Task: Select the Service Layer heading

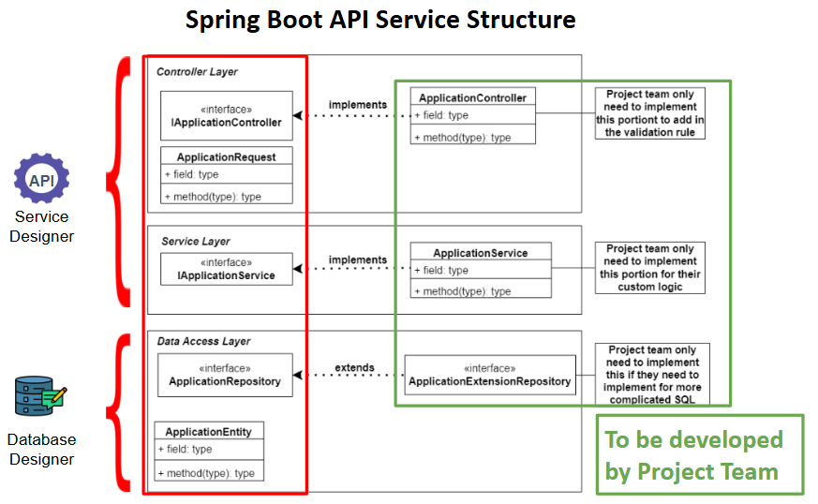Action: [x=196, y=242]
